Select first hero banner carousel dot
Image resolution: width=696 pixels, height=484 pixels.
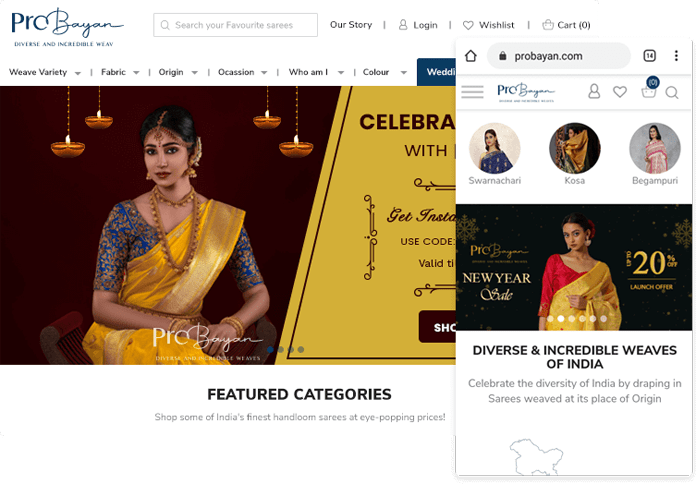[x=270, y=349]
